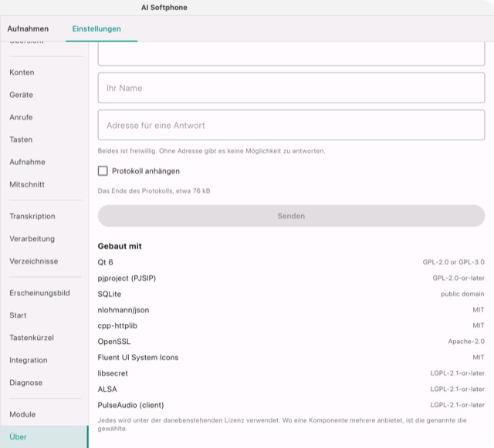This screenshot has height=448, width=494.
Task: Click the OpenSSL component entry
Action: coord(113,342)
